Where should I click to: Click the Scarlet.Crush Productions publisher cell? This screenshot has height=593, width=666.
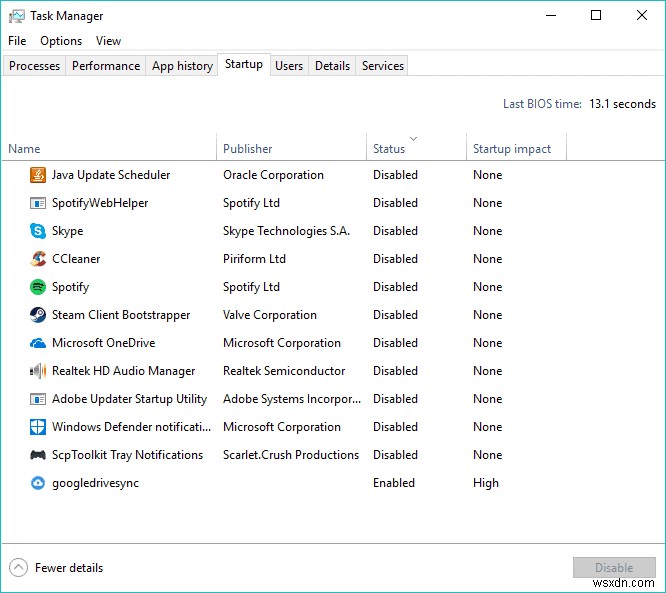pos(291,455)
